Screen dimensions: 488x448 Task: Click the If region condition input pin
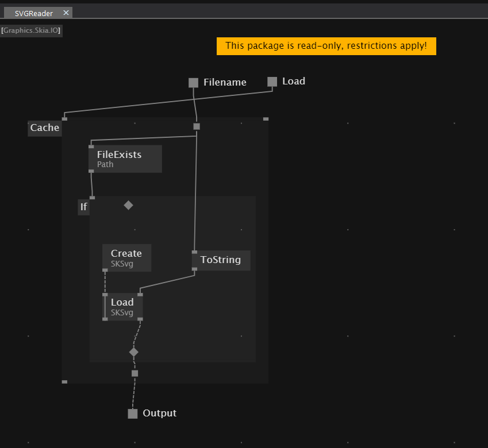93,198
